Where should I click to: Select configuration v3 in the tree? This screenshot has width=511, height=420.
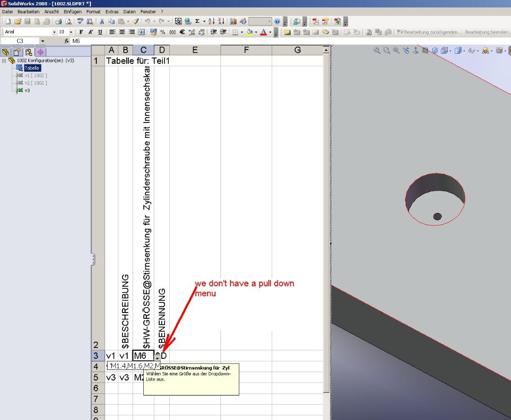[x=27, y=90]
